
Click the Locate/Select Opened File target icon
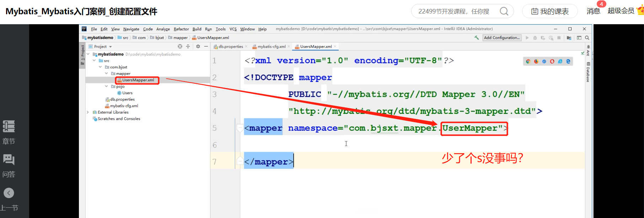(x=180, y=46)
